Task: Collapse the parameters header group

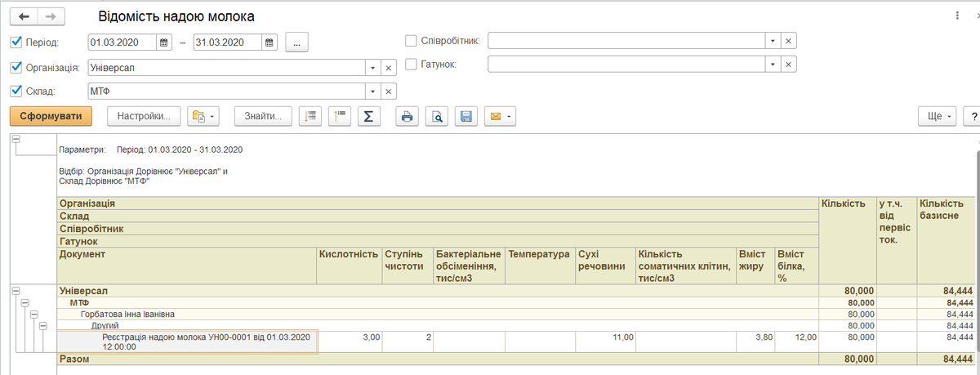Action: [16, 140]
